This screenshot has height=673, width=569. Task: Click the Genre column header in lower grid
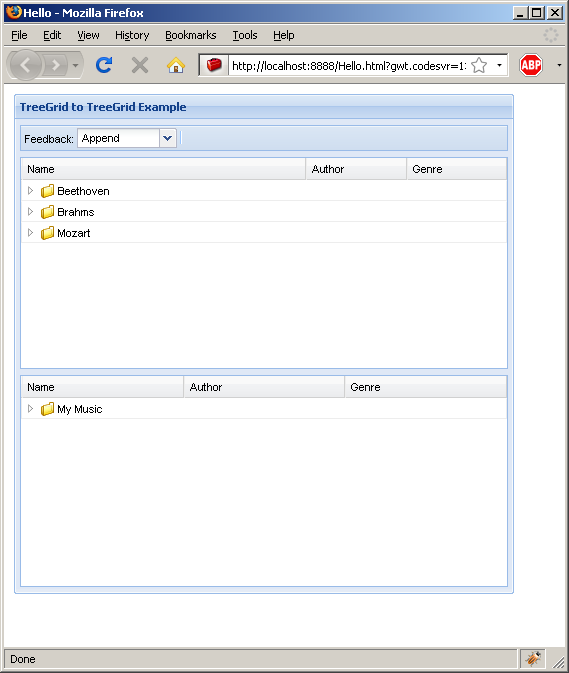[x=426, y=387]
